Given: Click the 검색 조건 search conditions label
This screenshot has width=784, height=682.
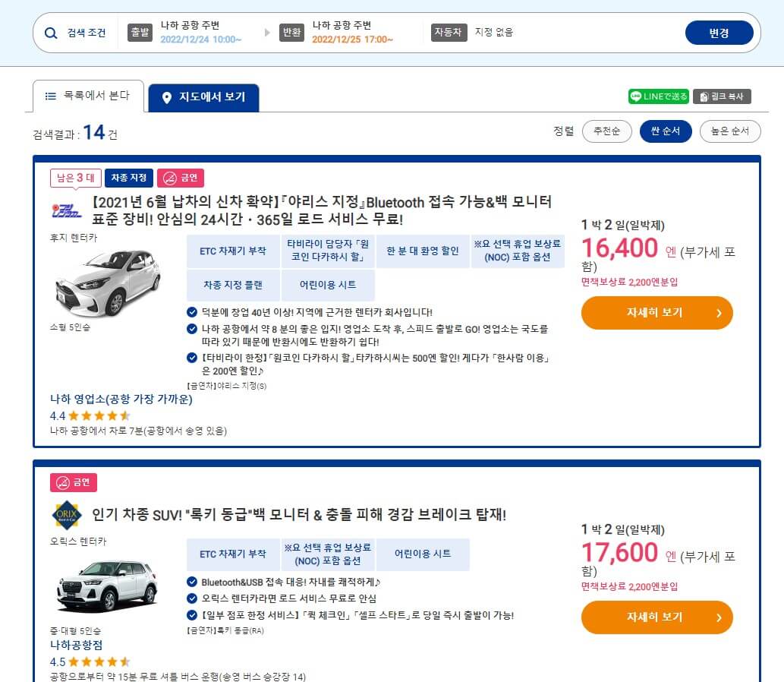Looking at the screenshot, I should point(87,33).
